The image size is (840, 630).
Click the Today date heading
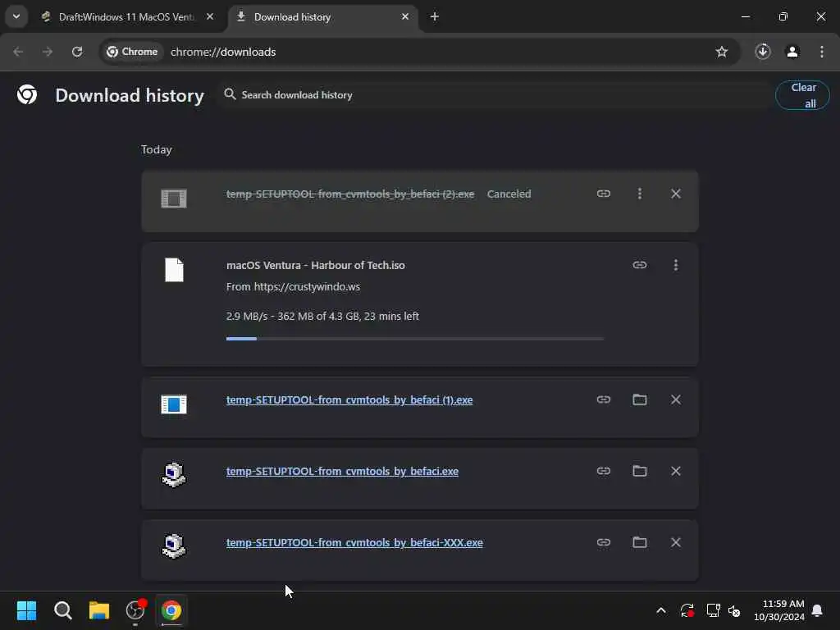coord(157,149)
